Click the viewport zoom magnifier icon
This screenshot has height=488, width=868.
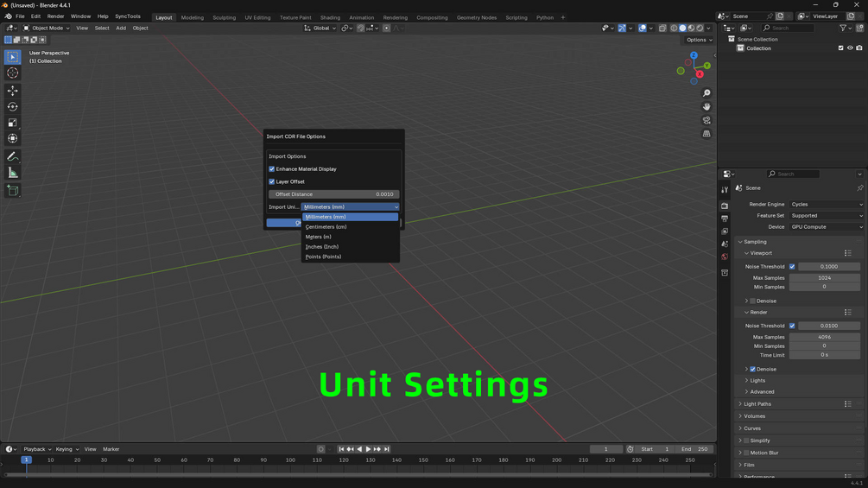[706, 93]
